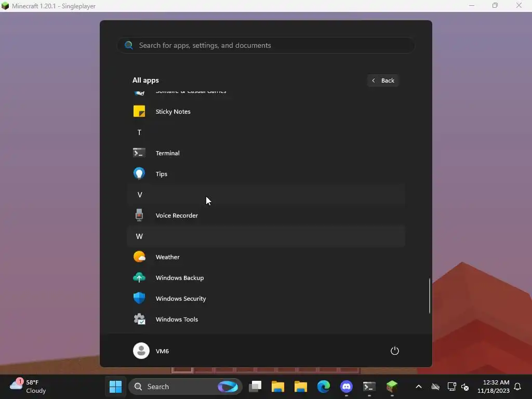The width and height of the screenshot is (532, 399).
Task: Click the network display tray icon
Action: 451,387
